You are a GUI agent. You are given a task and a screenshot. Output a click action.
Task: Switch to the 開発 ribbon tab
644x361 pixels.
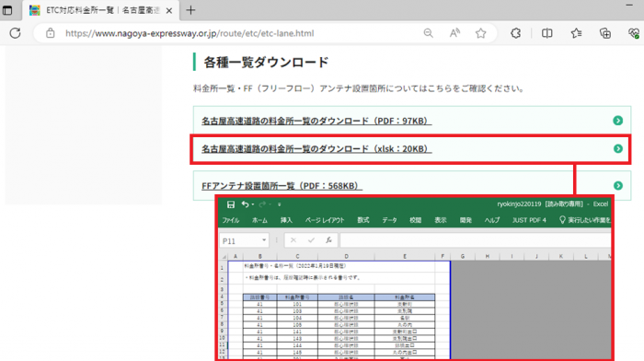pos(466,220)
